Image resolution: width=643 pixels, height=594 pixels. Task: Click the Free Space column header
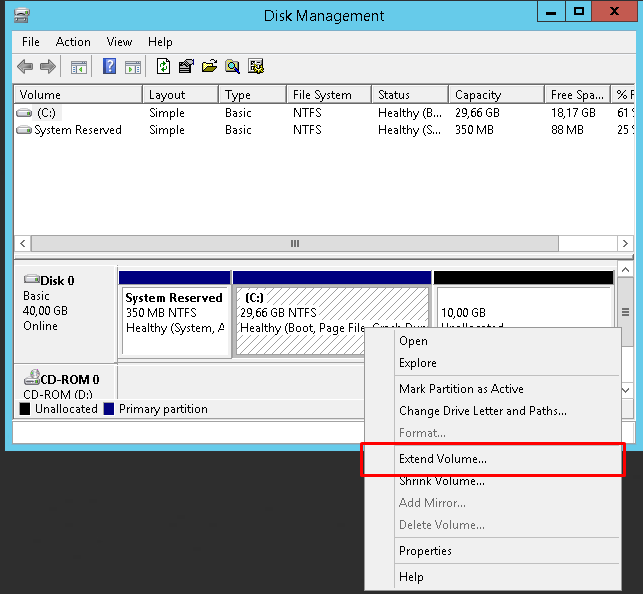pos(577,95)
